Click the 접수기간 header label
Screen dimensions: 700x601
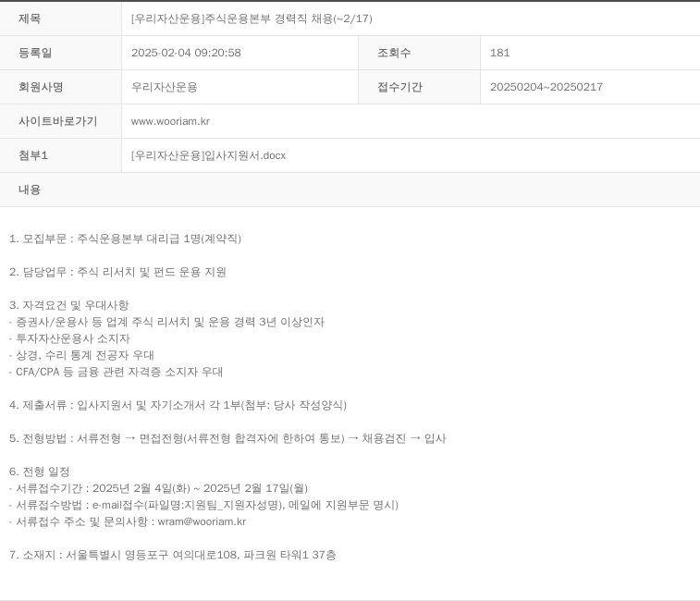(x=399, y=87)
